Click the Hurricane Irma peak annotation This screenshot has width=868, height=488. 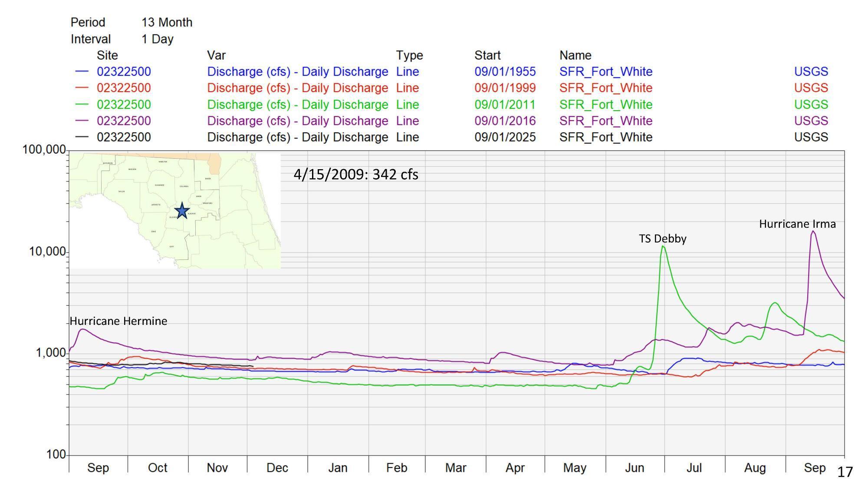coord(797,225)
